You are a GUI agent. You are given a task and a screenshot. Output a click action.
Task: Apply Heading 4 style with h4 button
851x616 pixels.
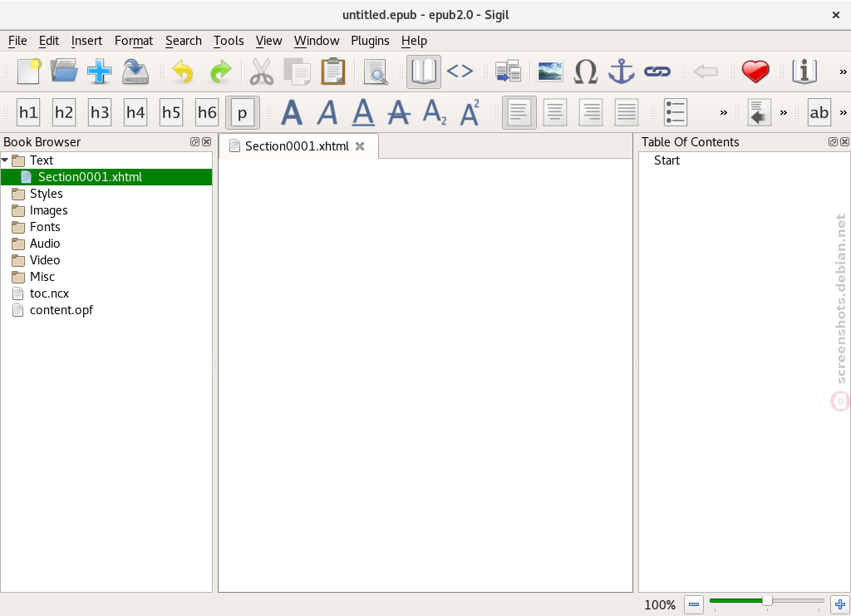click(135, 112)
